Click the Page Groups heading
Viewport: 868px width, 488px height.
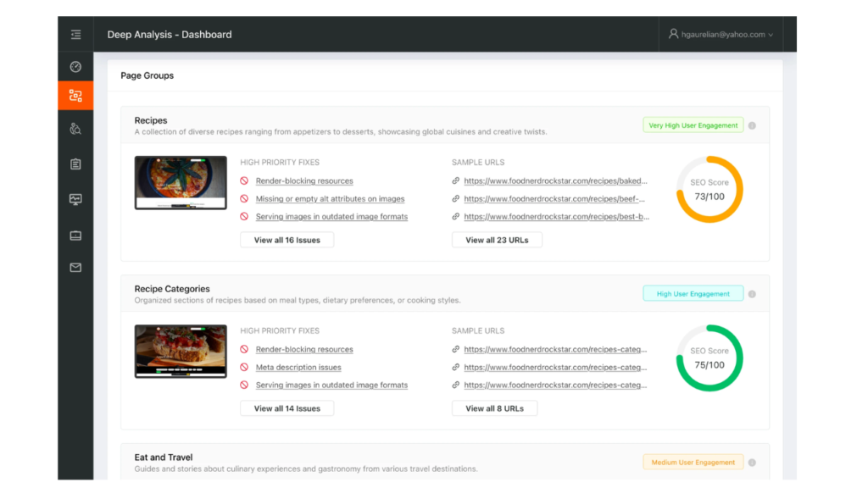point(147,75)
